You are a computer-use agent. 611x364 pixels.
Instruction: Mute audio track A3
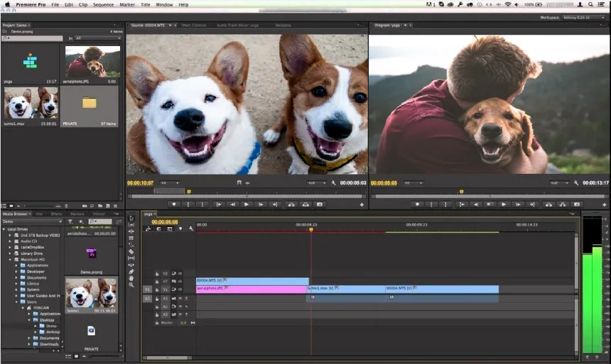click(180, 314)
